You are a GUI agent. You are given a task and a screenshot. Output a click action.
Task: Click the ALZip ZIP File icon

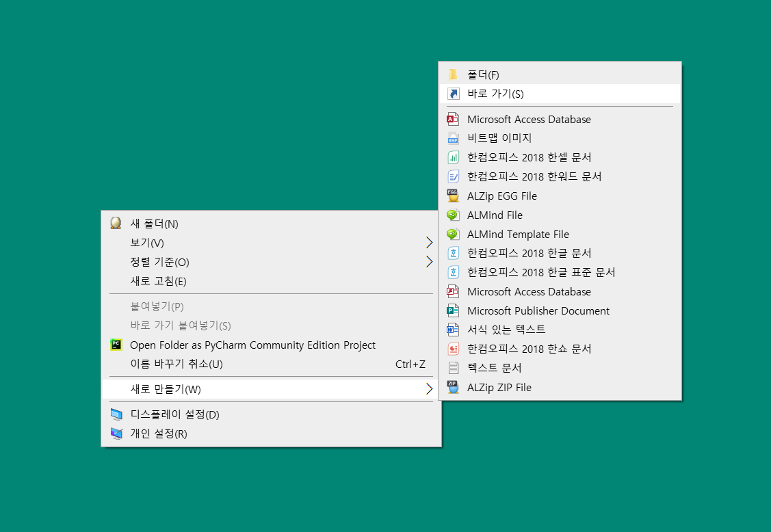coord(453,387)
